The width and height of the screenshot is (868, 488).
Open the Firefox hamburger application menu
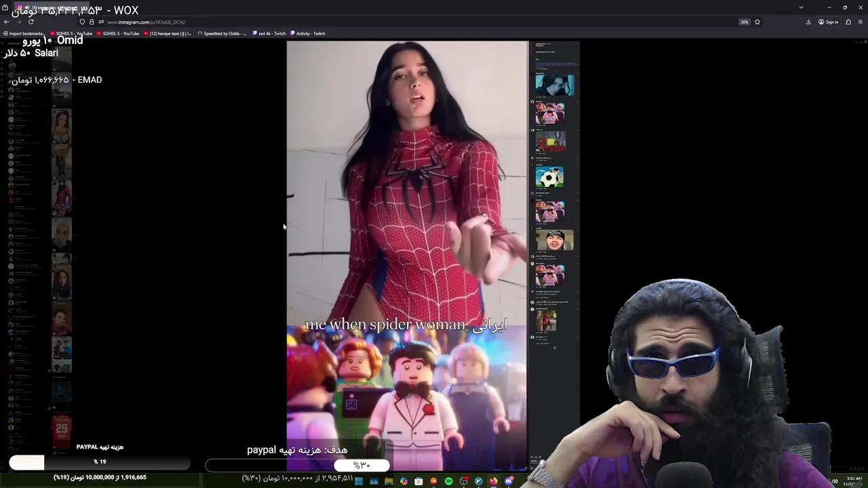coord(861,22)
